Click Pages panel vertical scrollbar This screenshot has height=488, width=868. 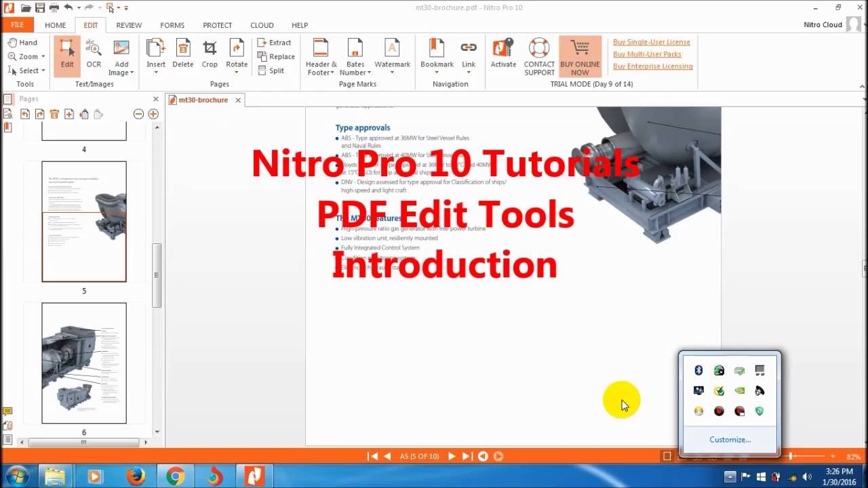pos(157,275)
